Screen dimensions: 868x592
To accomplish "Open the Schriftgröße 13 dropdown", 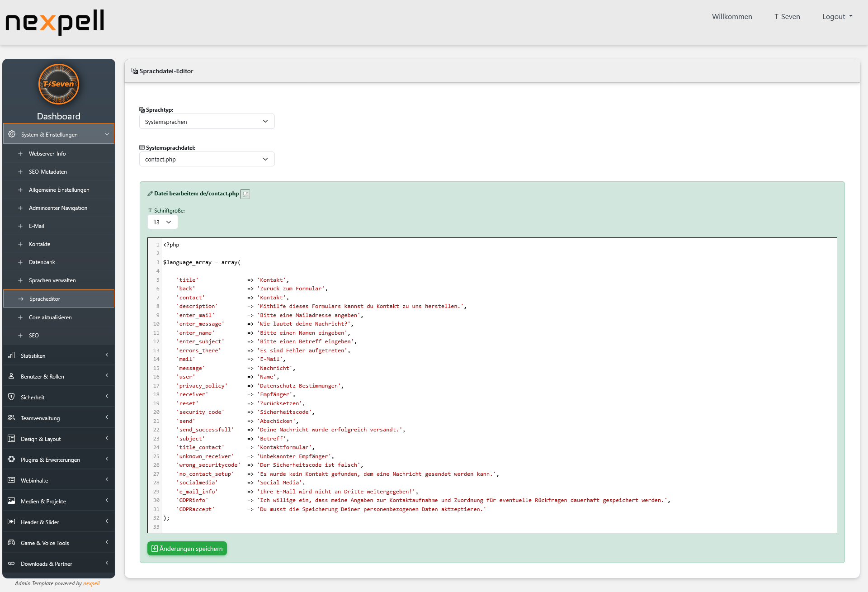I will (162, 222).
